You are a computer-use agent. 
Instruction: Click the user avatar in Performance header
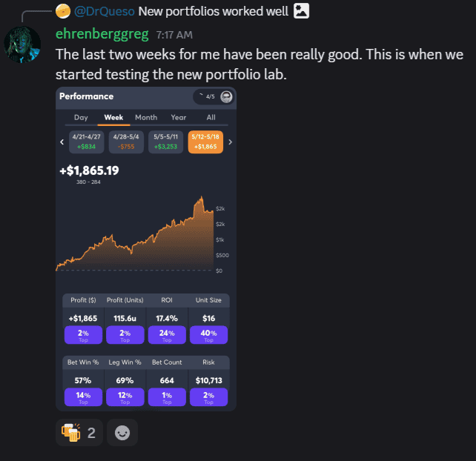[x=226, y=97]
